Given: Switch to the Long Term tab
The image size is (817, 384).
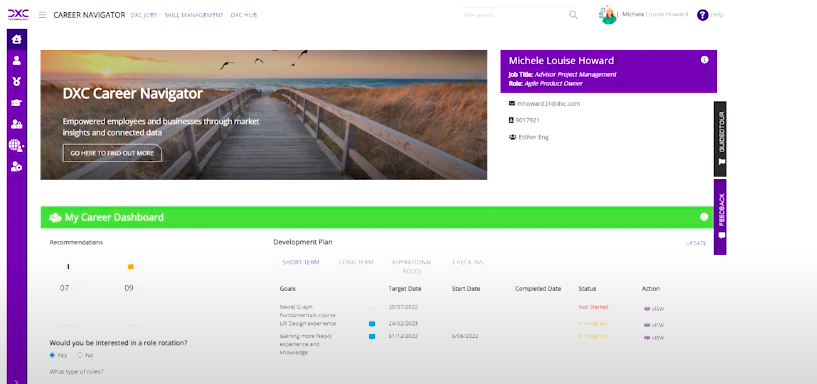Looking at the screenshot, I should (x=356, y=262).
